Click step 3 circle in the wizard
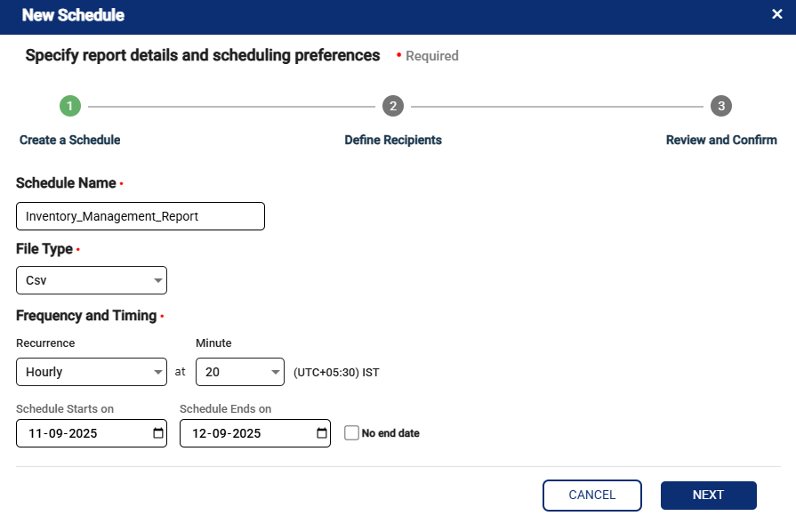This screenshot has width=796, height=532. click(721, 107)
